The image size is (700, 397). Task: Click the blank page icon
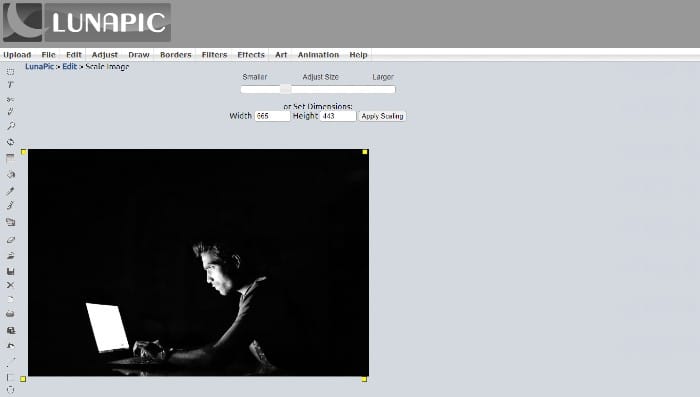[10, 299]
